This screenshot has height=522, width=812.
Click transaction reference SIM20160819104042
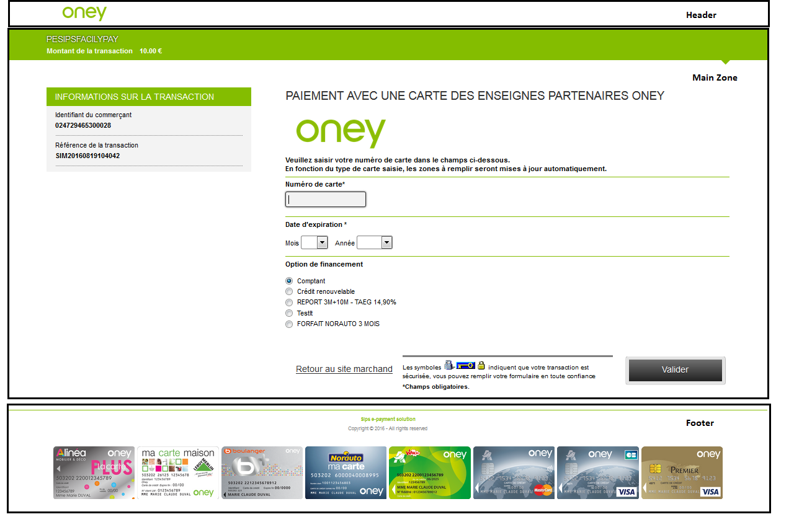pyautogui.click(x=87, y=156)
